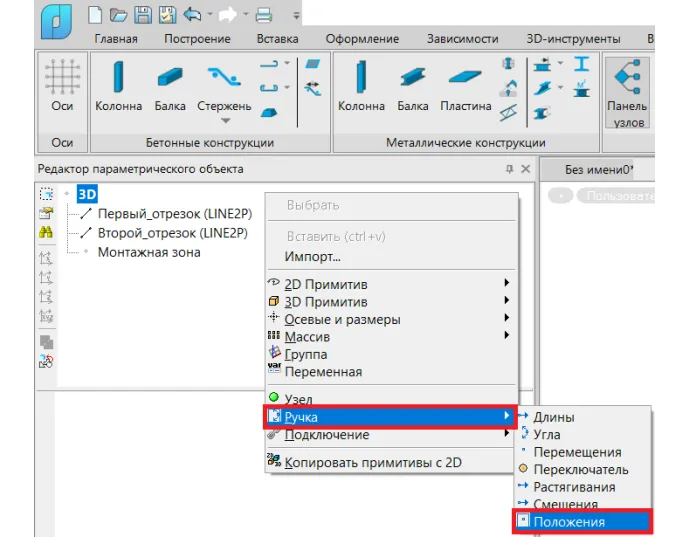Select Первый_отрезок (LINE2P) tree item
688x537 pixels.
coord(175,214)
